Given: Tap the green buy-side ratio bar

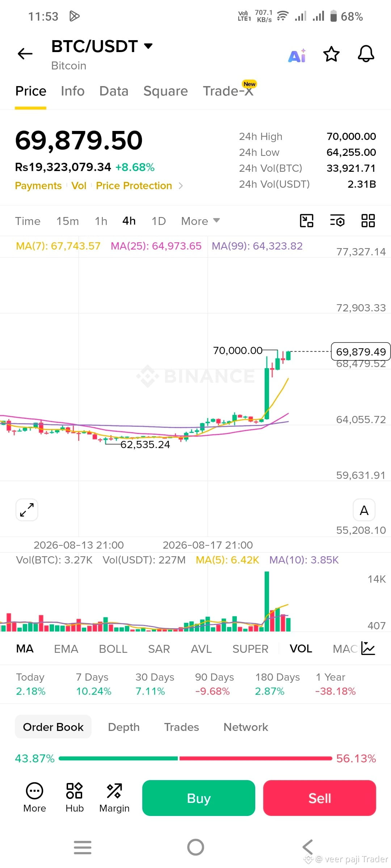Looking at the screenshot, I should coord(118,758).
